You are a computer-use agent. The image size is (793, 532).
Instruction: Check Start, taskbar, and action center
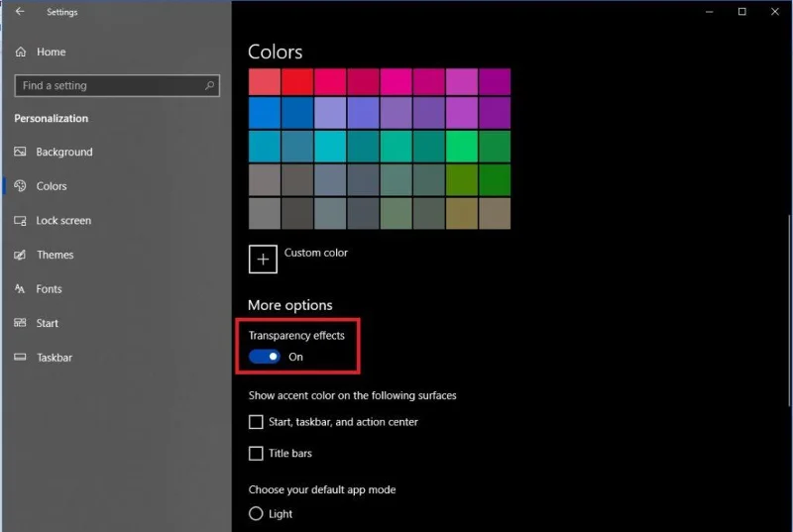[256, 422]
